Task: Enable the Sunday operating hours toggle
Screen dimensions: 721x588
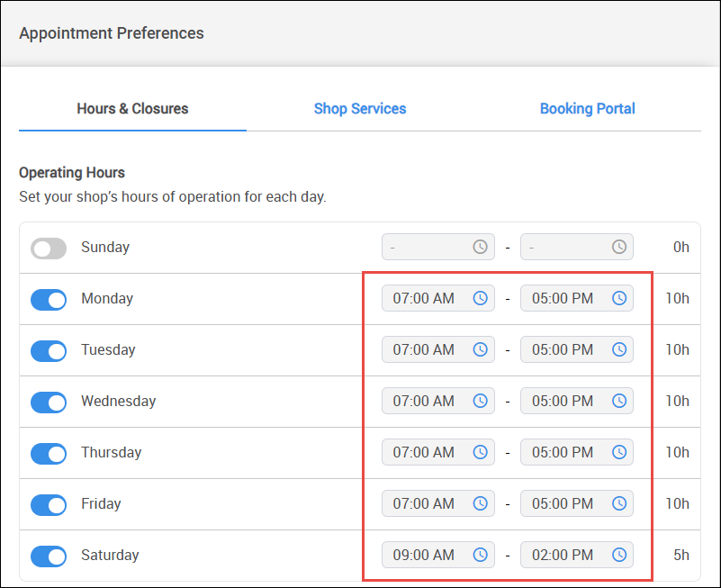Action: pyautogui.click(x=49, y=249)
